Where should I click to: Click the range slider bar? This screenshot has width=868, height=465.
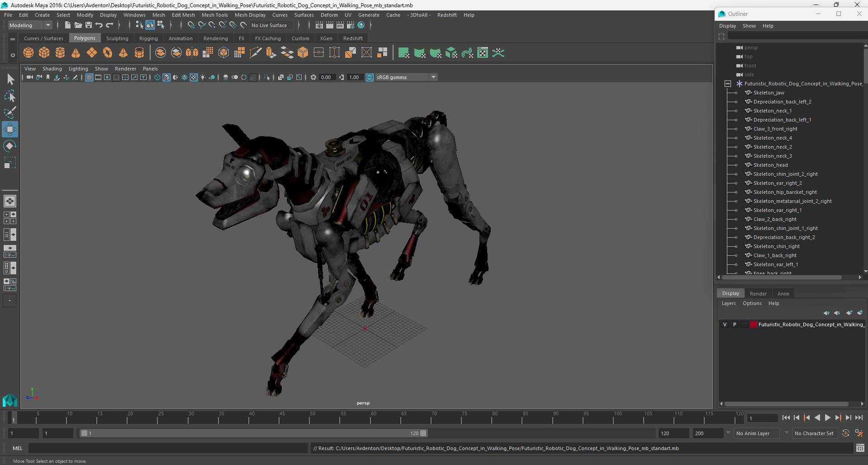coord(253,433)
